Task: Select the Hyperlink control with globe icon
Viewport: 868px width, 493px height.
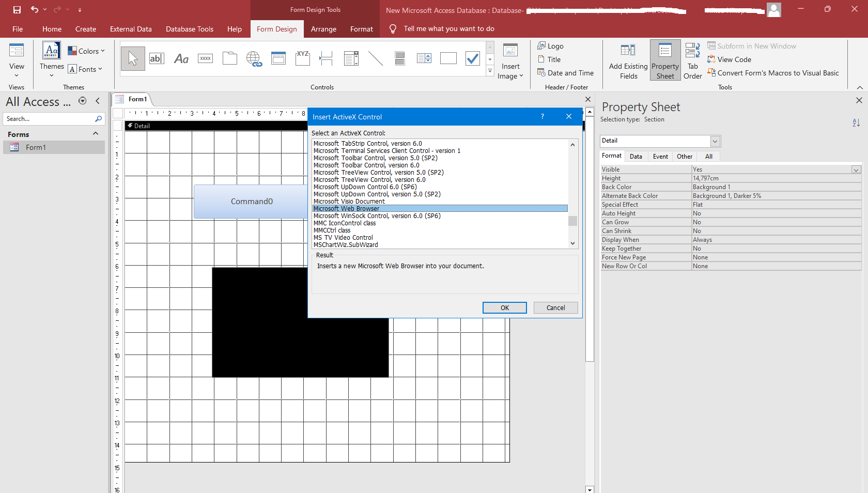Action: coord(254,59)
